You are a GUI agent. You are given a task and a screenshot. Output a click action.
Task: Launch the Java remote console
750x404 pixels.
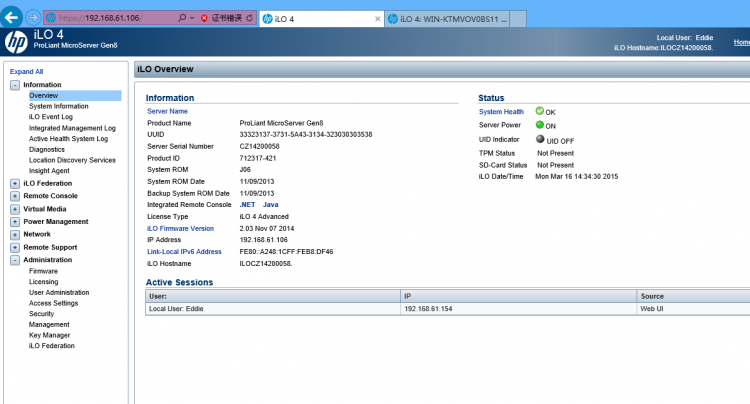tap(270, 205)
